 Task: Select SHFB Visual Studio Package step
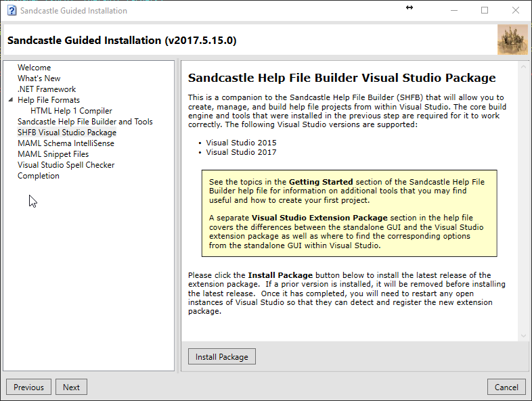pyautogui.click(x=67, y=133)
